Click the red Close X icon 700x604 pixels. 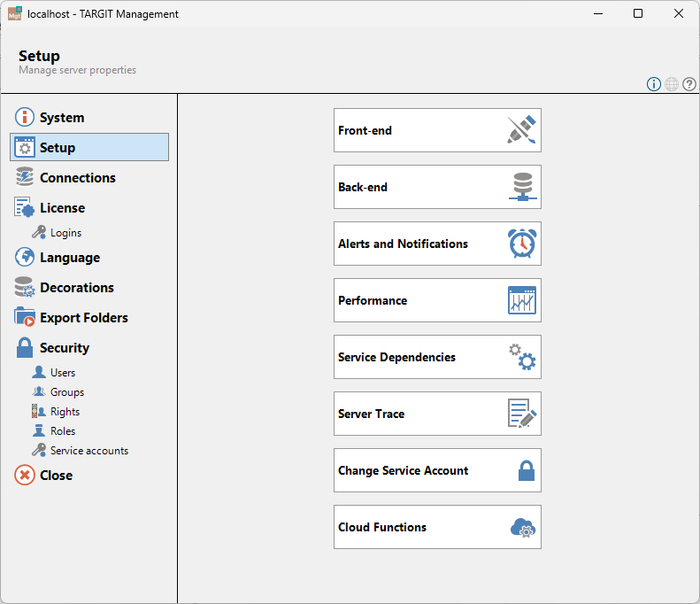click(x=25, y=475)
